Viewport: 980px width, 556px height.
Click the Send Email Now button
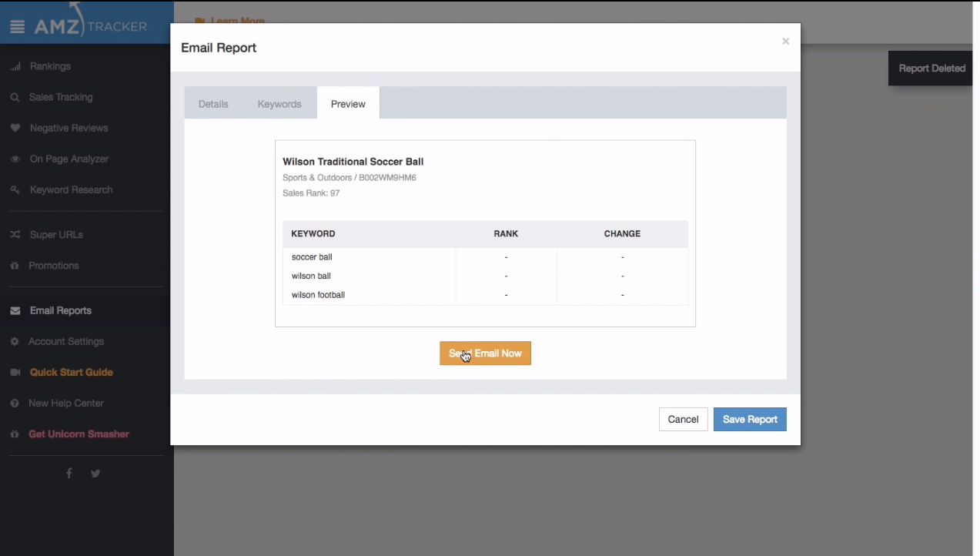point(485,353)
